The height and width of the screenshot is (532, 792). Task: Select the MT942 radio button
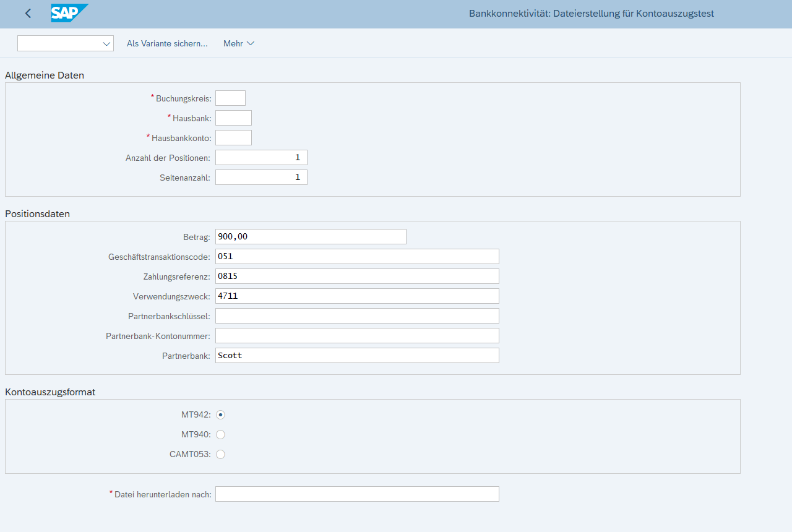[x=220, y=414]
